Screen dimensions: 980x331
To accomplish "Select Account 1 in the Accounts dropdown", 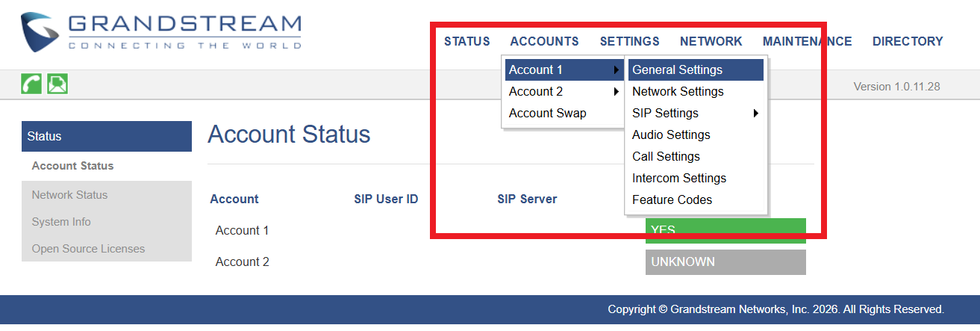I will click(564, 69).
